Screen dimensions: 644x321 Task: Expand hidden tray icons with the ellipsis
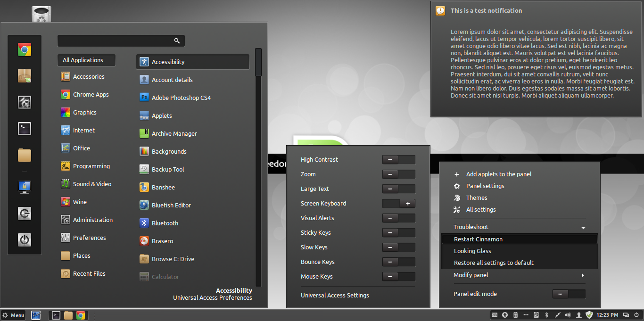(526, 315)
